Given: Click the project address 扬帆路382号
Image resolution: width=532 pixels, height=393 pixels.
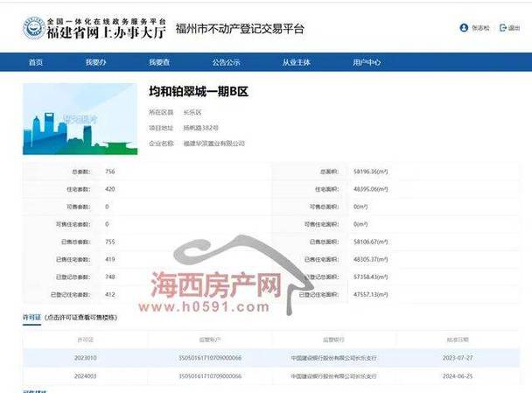Looking at the screenshot, I should tap(201, 128).
